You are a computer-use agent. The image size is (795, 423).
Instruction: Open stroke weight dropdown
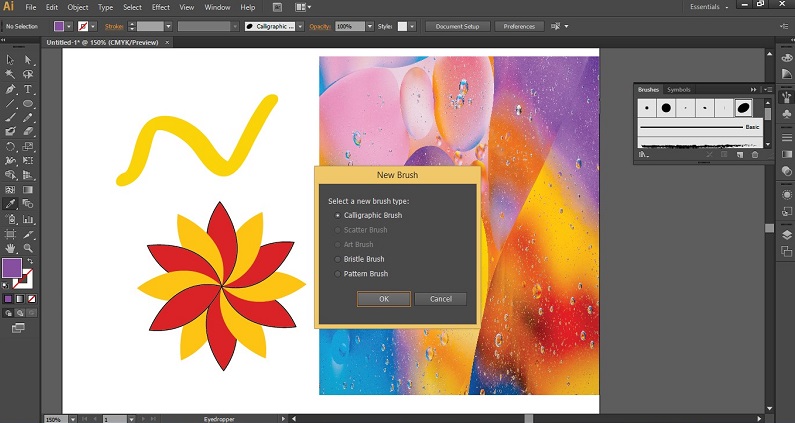168,26
